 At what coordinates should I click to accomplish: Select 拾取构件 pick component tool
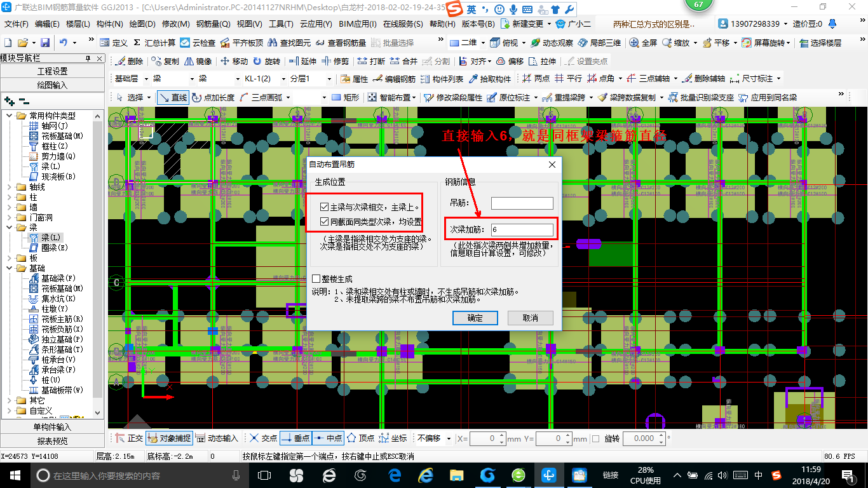click(x=490, y=79)
